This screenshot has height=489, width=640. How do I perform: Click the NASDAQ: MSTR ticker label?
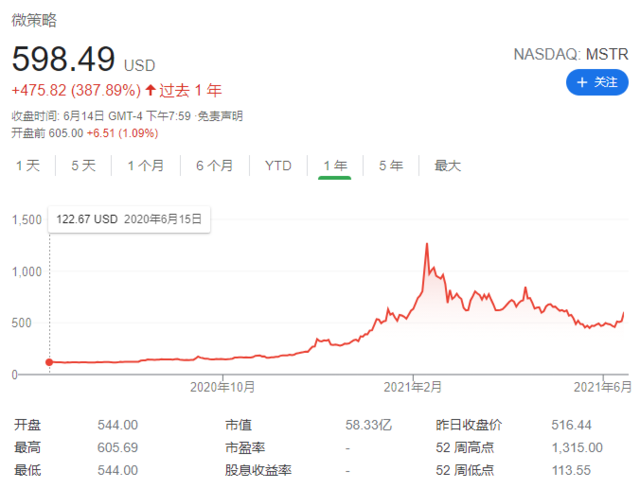571,54
